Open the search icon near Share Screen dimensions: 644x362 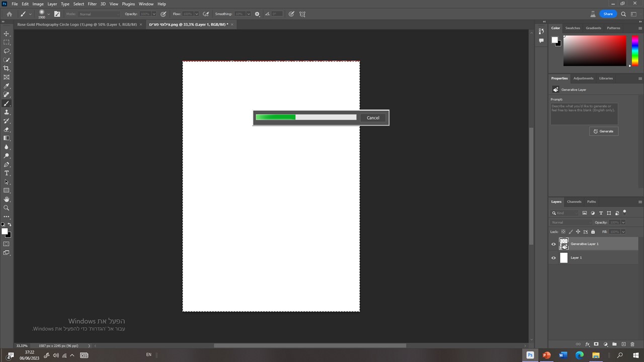click(x=623, y=14)
